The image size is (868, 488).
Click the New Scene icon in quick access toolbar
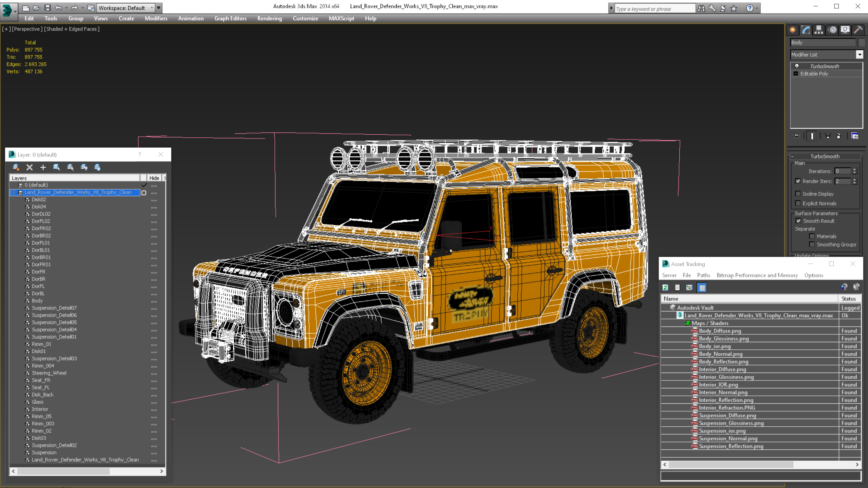coord(26,8)
